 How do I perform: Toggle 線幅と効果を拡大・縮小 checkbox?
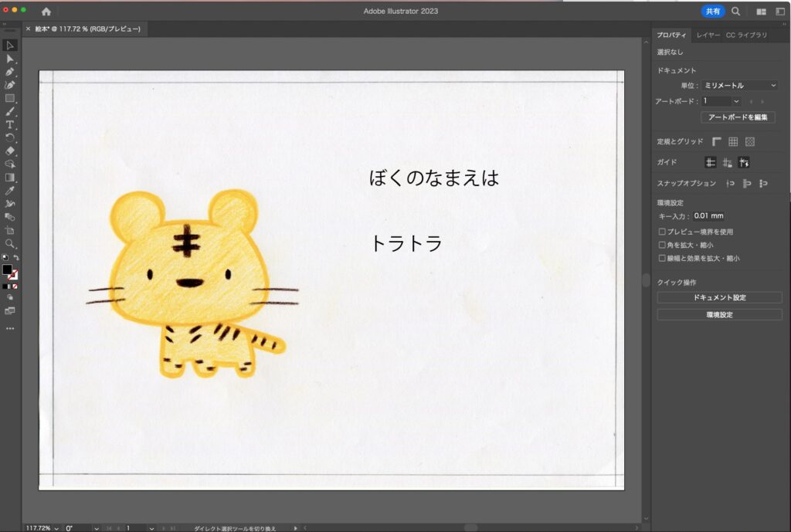(x=662, y=259)
